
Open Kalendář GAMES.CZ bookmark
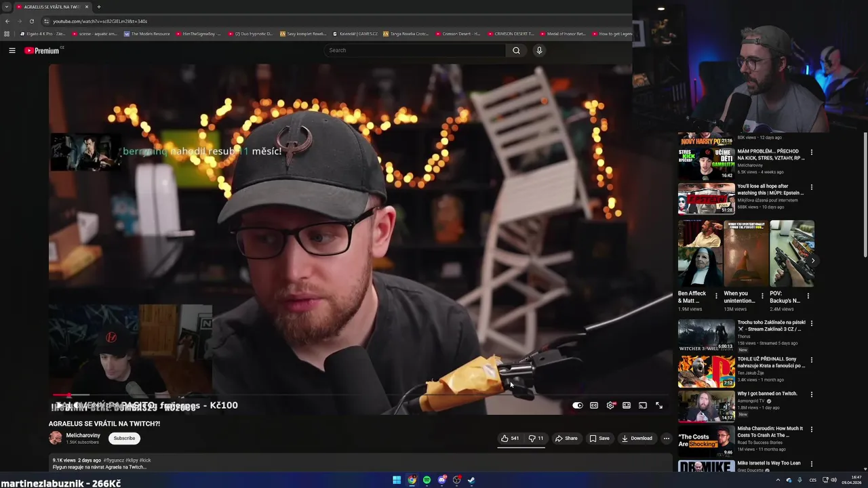point(355,33)
